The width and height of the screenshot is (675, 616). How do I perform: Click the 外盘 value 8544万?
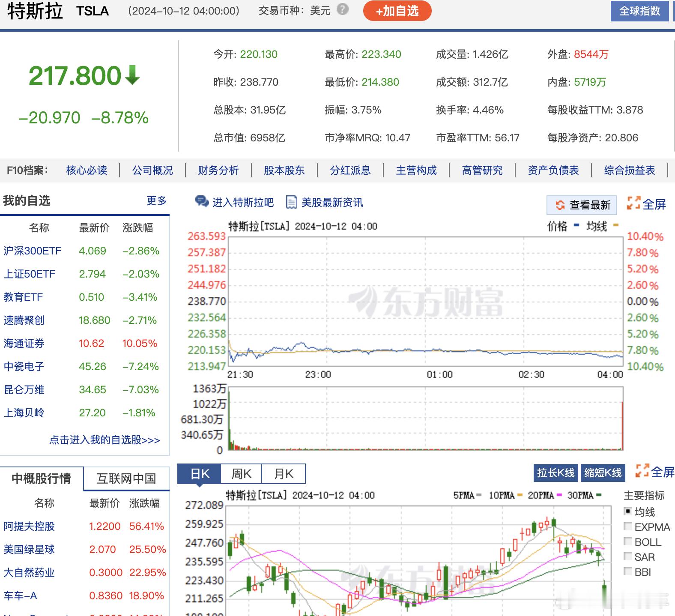point(591,54)
